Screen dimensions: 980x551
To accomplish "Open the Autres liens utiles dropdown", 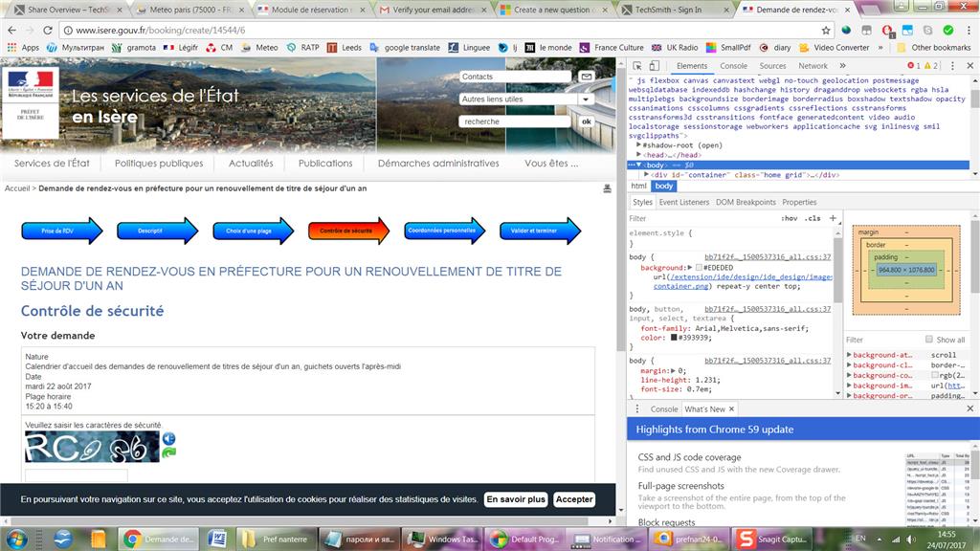I will click(586, 99).
